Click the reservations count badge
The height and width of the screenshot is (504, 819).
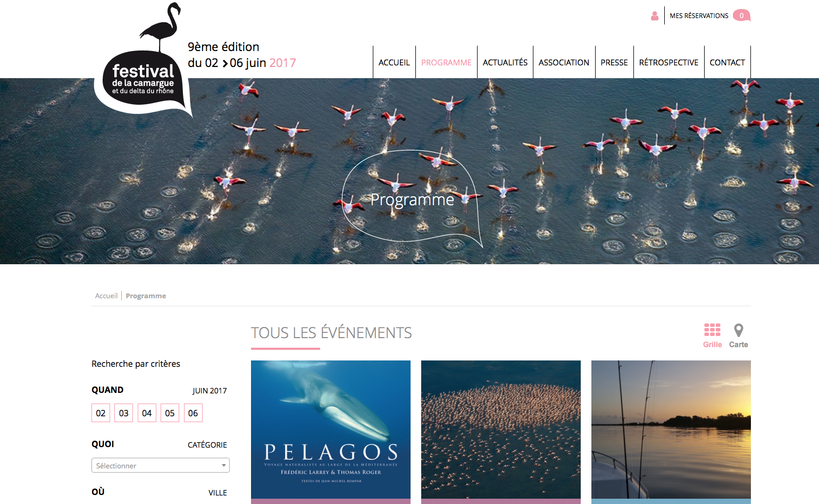[x=741, y=15]
